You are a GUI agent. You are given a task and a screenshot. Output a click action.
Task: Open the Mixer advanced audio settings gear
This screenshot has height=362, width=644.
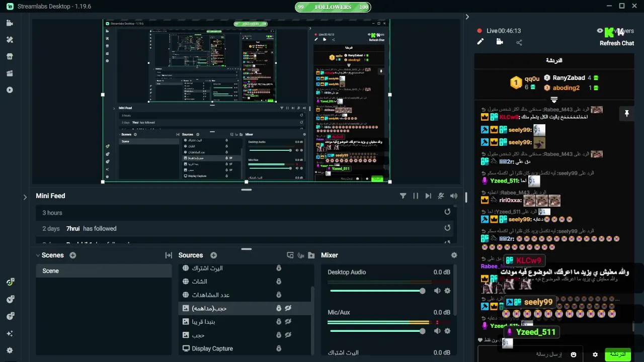tap(454, 255)
